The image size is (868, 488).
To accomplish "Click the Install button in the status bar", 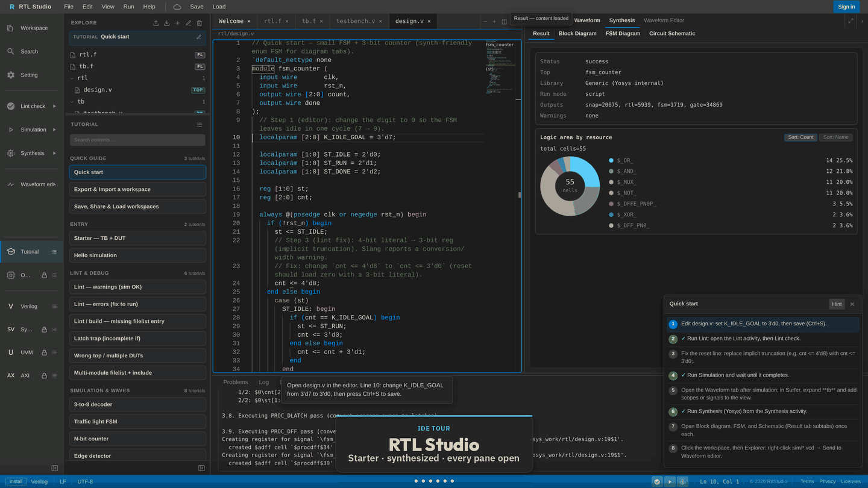I will pos(16,481).
